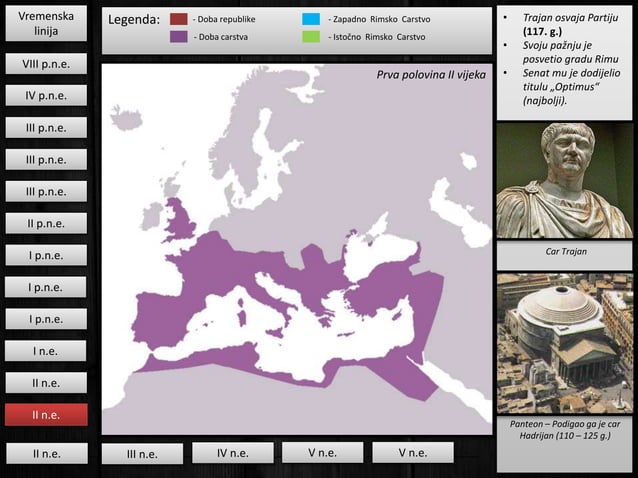Click the Legenda heading
Viewport: 638px width, 478px height.
(x=133, y=20)
